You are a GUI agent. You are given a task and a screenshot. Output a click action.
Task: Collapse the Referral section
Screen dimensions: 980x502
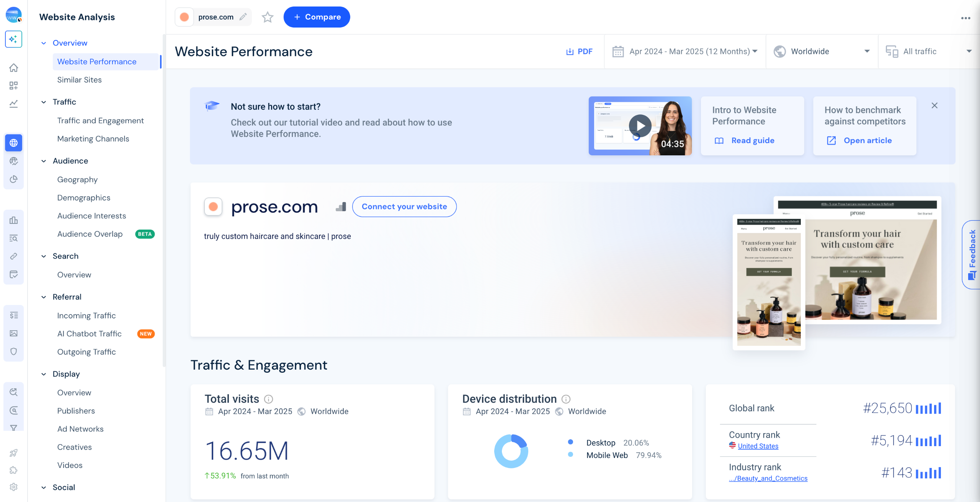coord(44,297)
